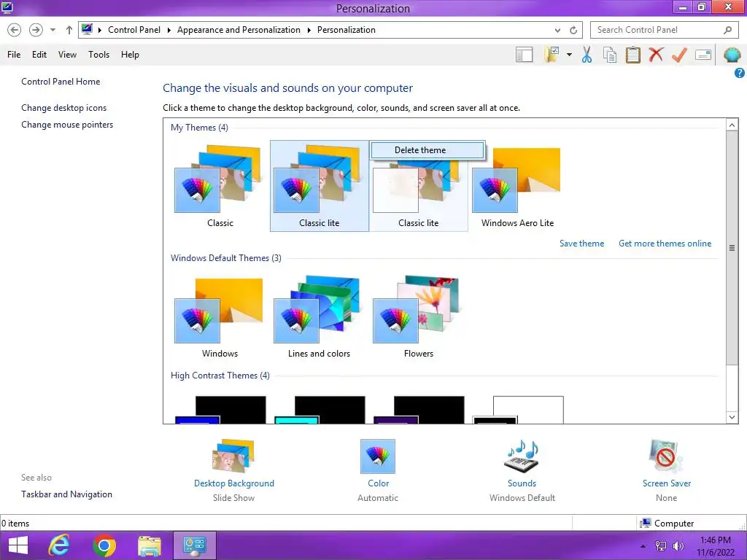The width and height of the screenshot is (747, 560).
Task: Choose Delete theme from context menu
Action: 427,150
